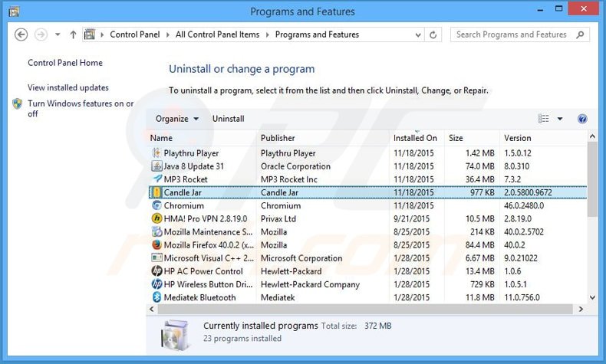Select the HP AC Power Control icon
The image size is (606, 364).
(156, 271)
